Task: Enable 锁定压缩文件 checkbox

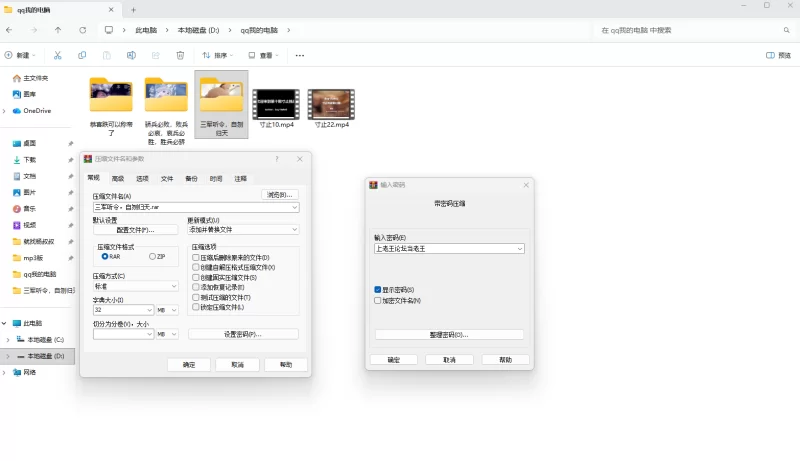Action: coord(196,307)
